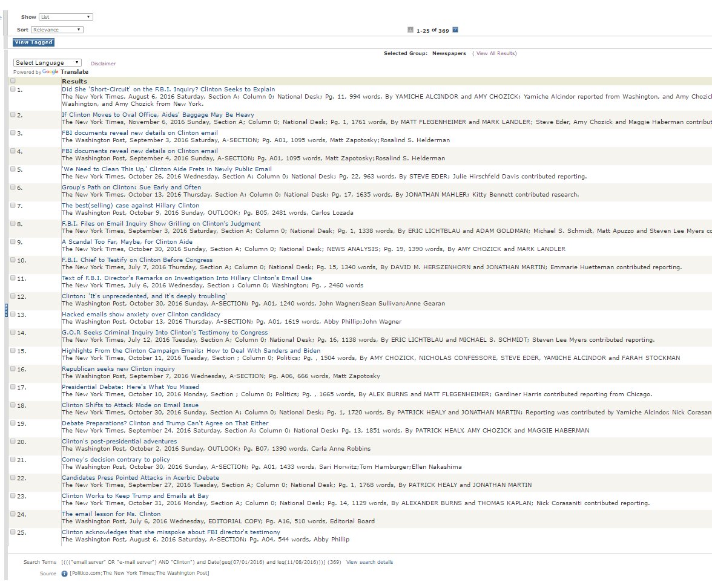
Task: Open 'A Scandal Too Far, Maybe, for Clinton Aide'
Action: [x=127, y=242]
